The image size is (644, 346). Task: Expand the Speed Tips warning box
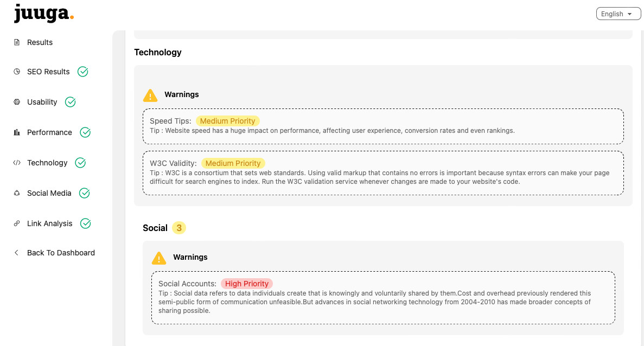click(x=383, y=126)
